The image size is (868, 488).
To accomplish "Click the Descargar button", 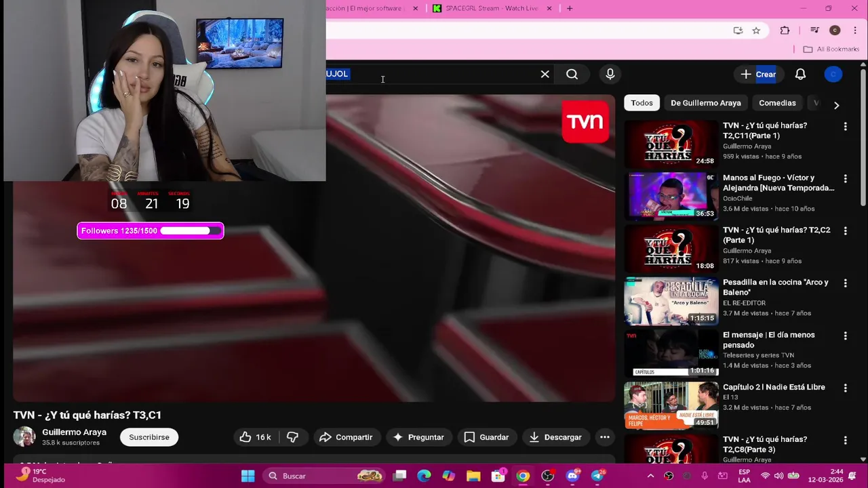I will (555, 437).
